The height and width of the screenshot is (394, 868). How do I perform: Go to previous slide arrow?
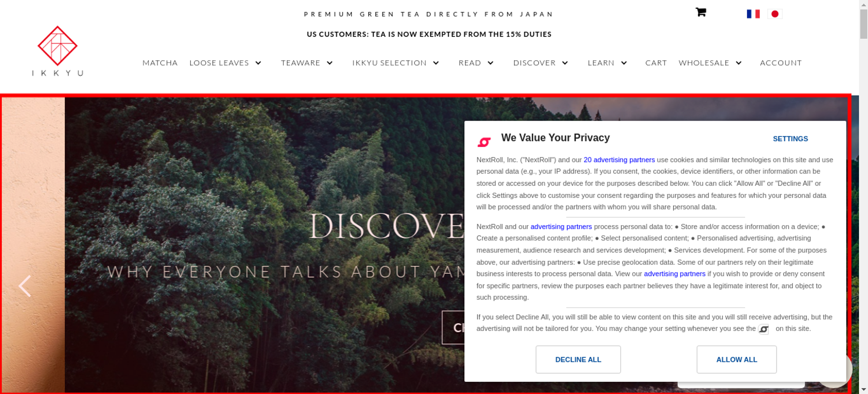click(x=25, y=286)
